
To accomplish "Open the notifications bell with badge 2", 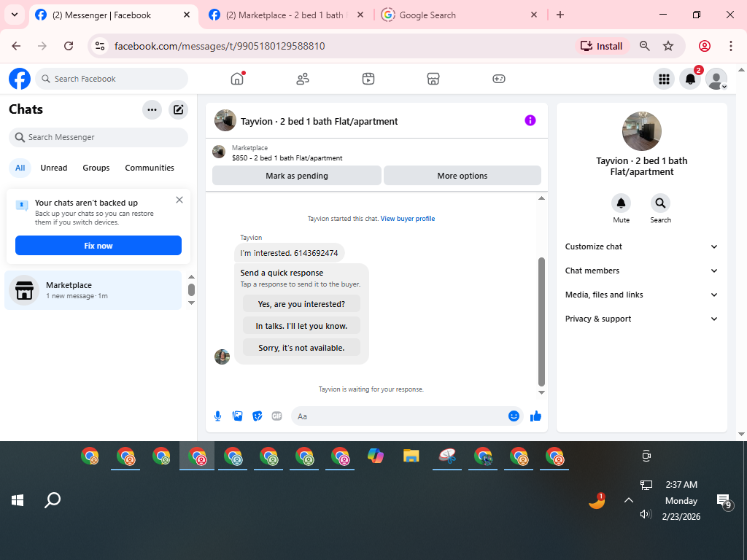I will (690, 79).
